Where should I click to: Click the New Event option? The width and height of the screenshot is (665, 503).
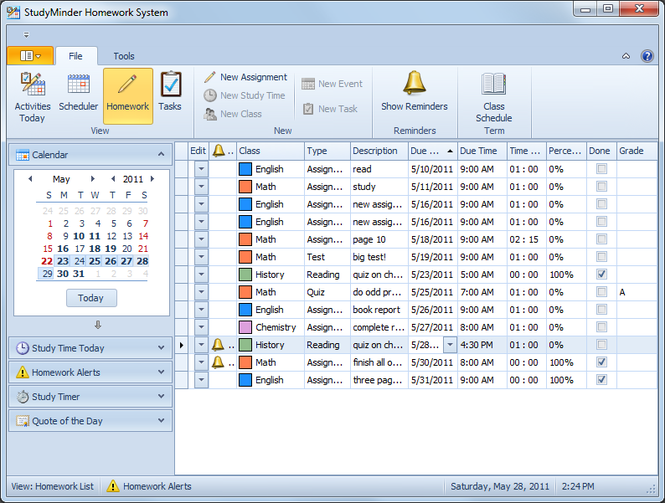[x=332, y=84]
